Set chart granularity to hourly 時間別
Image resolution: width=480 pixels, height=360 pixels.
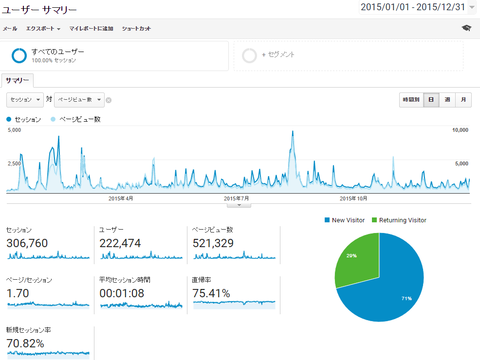(x=411, y=100)
